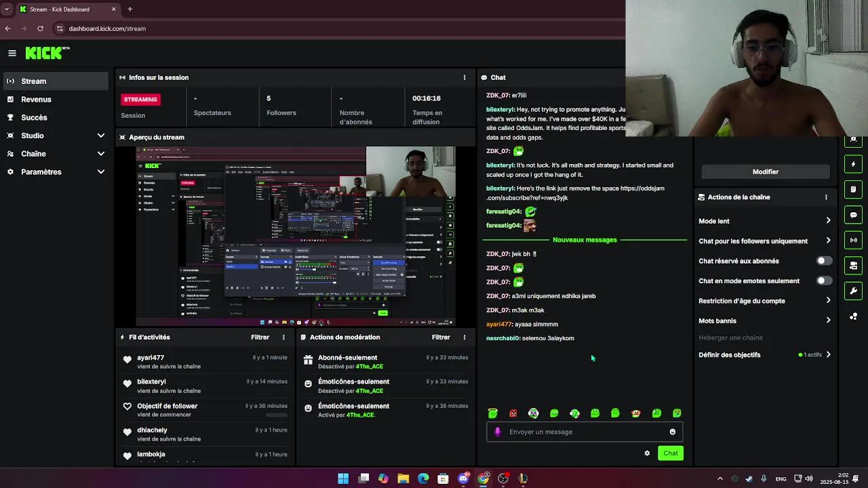Open Définir des objectifs
868x488 pixels.
coord(764,354)
